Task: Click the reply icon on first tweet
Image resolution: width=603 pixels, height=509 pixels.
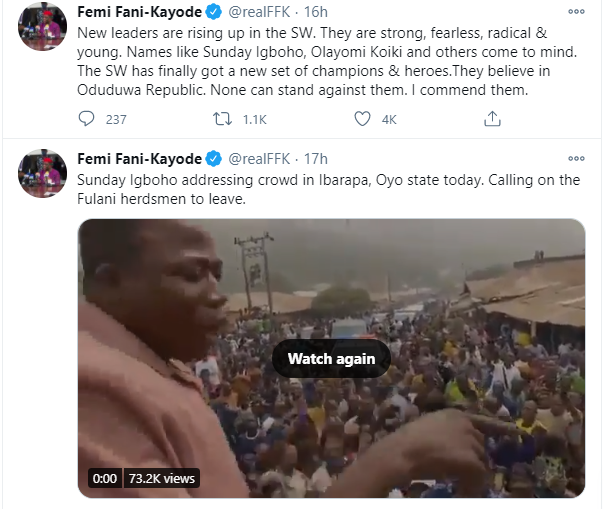Action: click(86, 119)
